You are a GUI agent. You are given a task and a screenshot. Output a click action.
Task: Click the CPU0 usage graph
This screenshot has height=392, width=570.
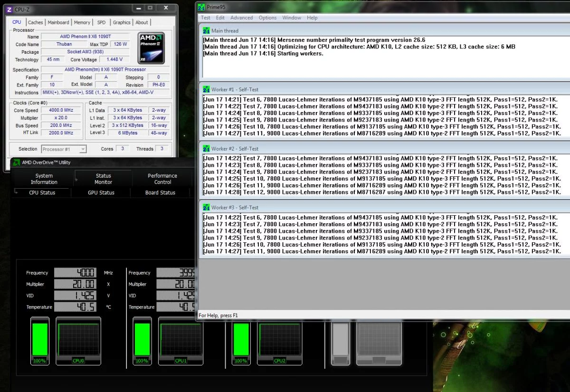pos(78,341)
